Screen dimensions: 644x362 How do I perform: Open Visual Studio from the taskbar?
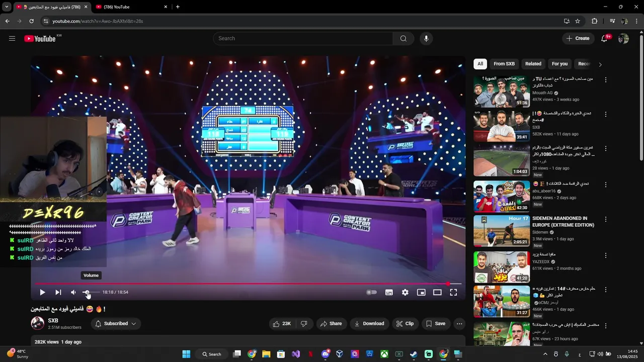pos(296,354)
